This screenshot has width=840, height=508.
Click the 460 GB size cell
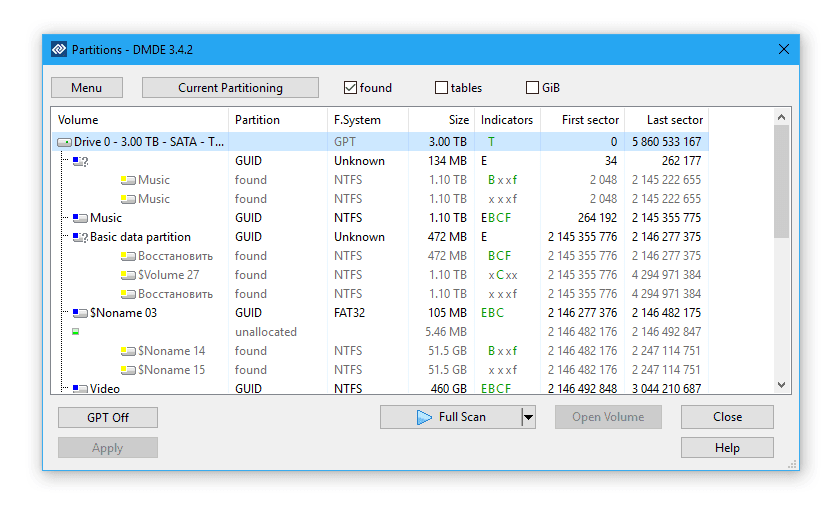click(x=449, y=389)
